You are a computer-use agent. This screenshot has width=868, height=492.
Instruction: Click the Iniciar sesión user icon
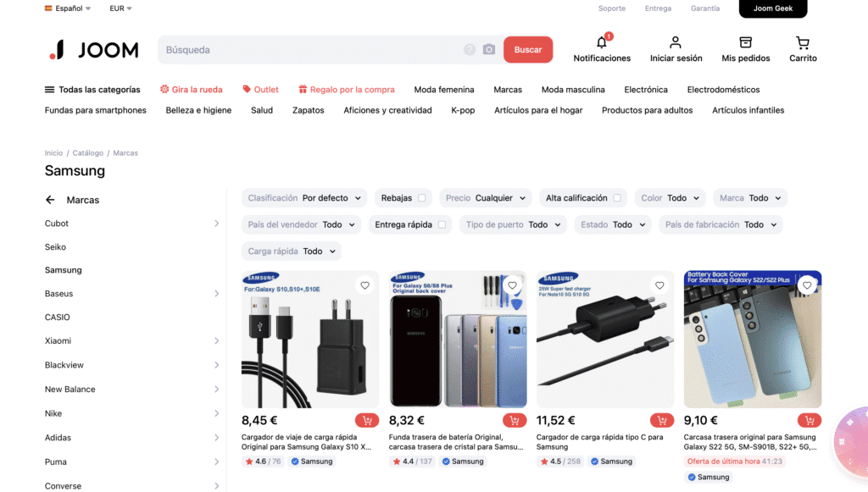point(676,43)
